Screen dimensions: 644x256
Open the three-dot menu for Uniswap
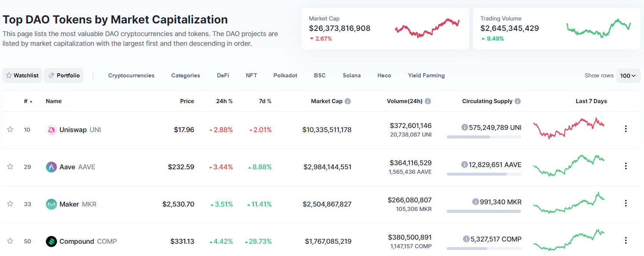626,129
